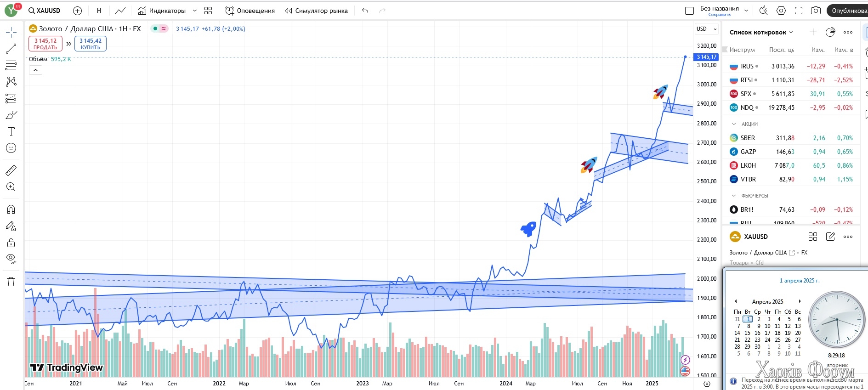Click the trash remove-objects icon
Image resolution: width=868 pixels, height=390 pixels.
pyautogui.click(x=11, y=282)
